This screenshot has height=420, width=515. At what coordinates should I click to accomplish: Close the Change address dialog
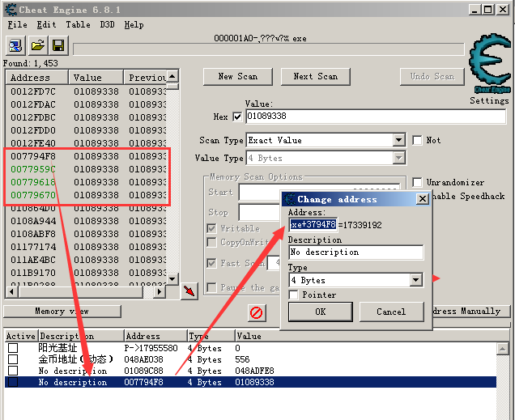(x=423, y=199)
